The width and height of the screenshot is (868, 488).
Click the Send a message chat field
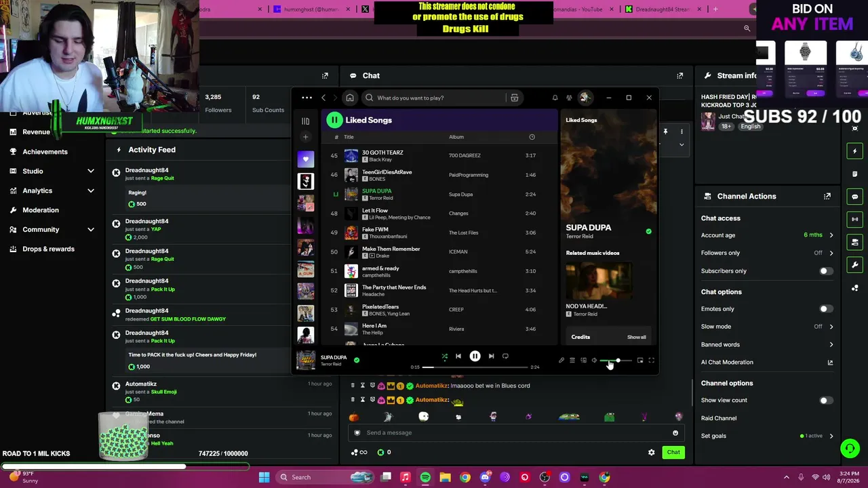[515, 432]
